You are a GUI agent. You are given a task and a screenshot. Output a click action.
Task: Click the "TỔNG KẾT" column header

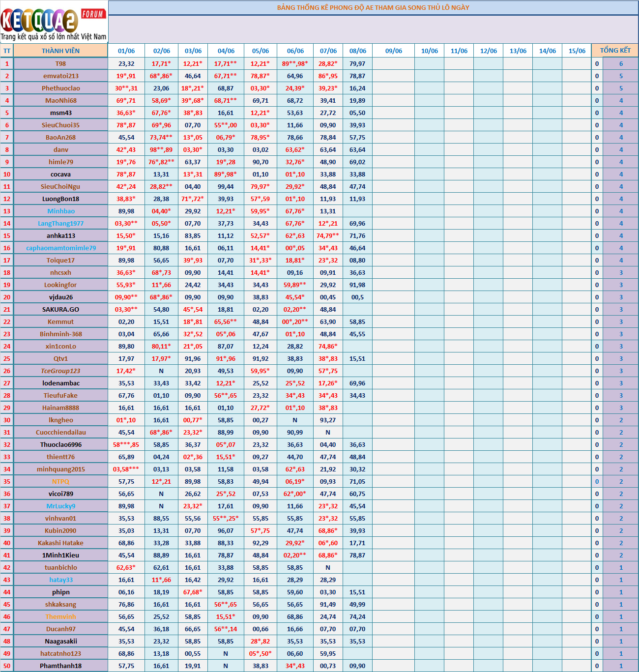pyautogui.click(x=615, y=51)
